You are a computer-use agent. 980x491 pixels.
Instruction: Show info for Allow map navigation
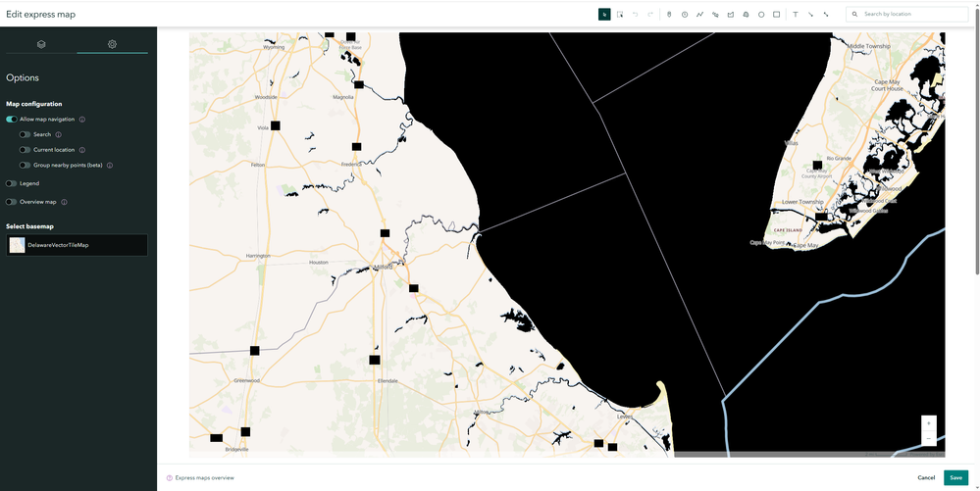[82, 120]
